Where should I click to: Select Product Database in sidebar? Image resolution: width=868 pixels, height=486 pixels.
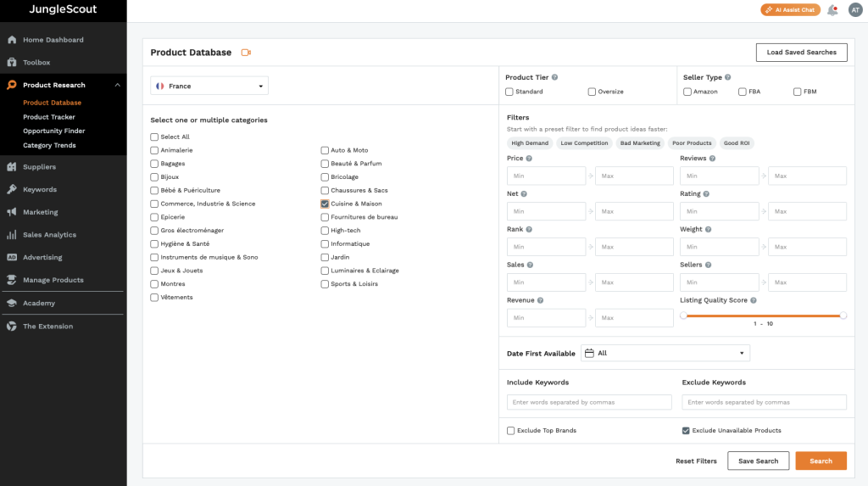(52, 103)
